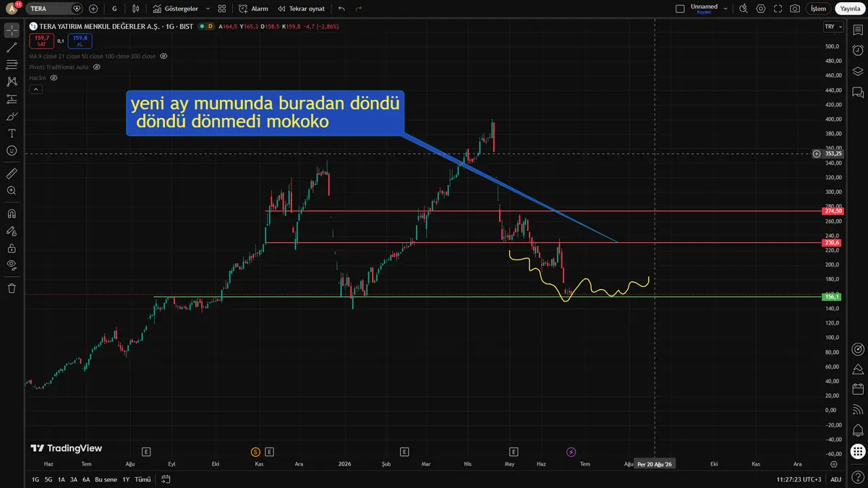Open the Fibonacci/gann tools group
The width and height of the screenshot is (868, 488).
(x=12, y=64)
